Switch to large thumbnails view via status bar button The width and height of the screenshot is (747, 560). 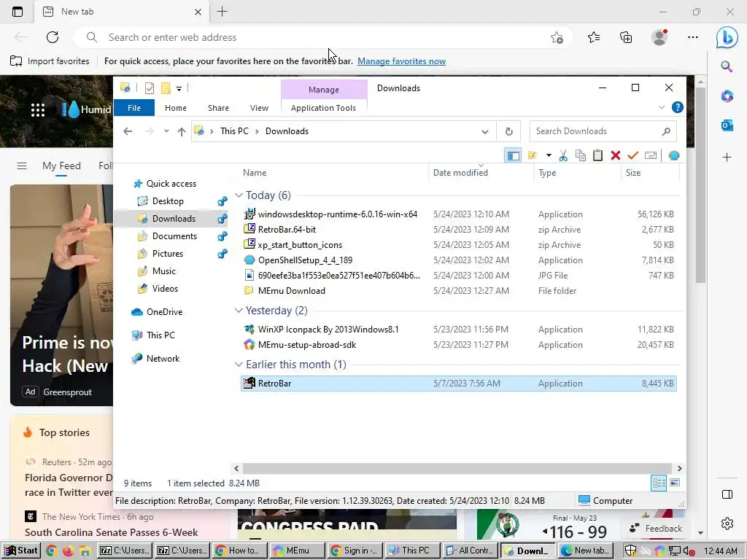click(x=675, y=483)
